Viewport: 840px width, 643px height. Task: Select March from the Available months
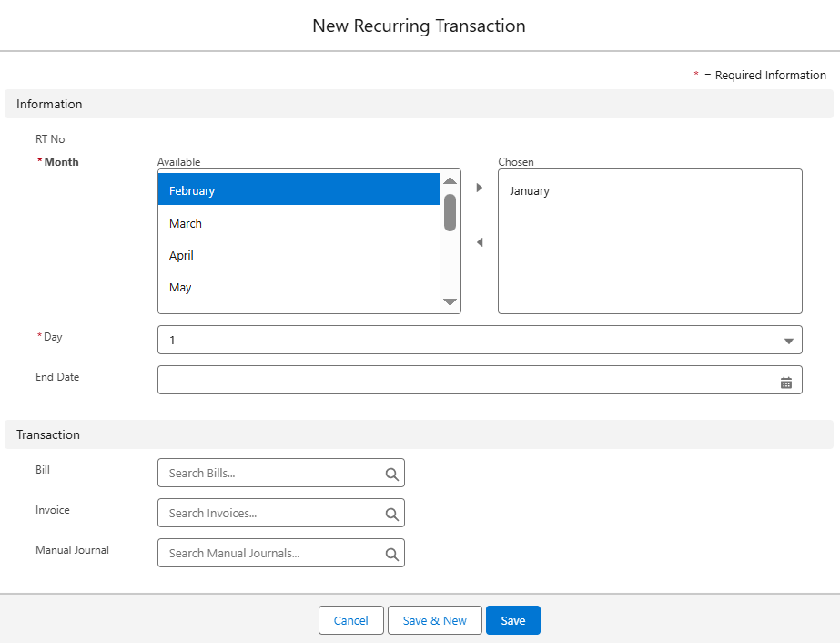pyautogui.click(x=299, y=223)
